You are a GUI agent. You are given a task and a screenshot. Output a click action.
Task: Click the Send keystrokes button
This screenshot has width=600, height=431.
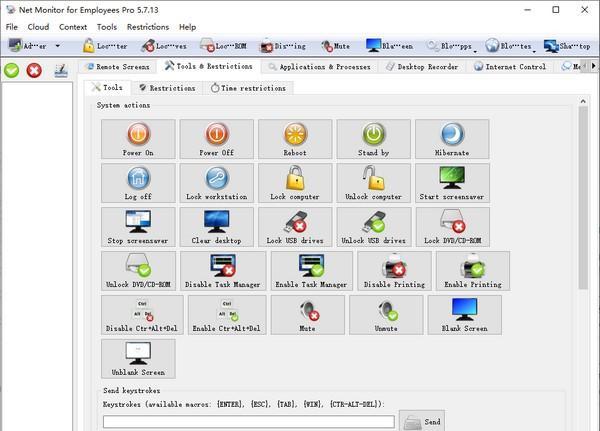422,422
